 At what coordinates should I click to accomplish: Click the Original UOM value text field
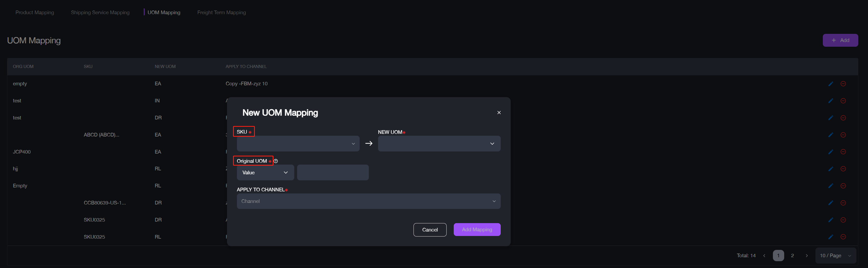pyautogui.click(x=333, y=172)
